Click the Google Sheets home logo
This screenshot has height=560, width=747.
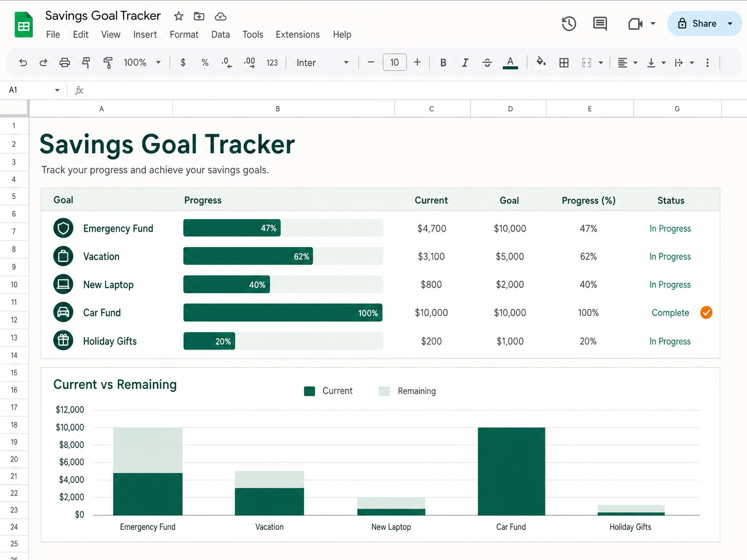tap(23, 25)
